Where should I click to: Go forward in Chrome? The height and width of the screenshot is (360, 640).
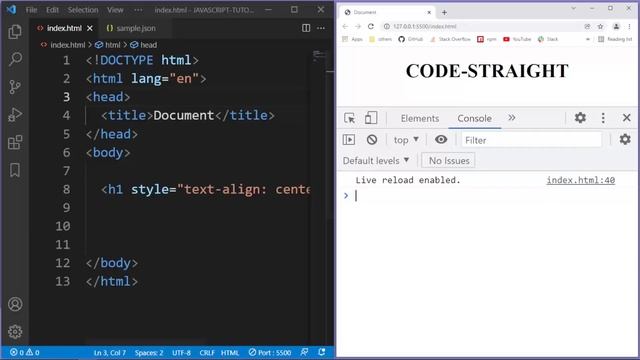coord(358,26)
